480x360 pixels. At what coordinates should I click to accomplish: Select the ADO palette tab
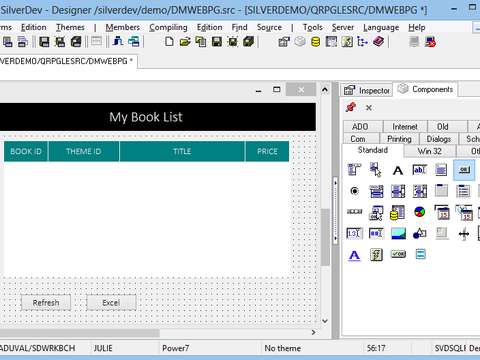(x=363, y=127)
